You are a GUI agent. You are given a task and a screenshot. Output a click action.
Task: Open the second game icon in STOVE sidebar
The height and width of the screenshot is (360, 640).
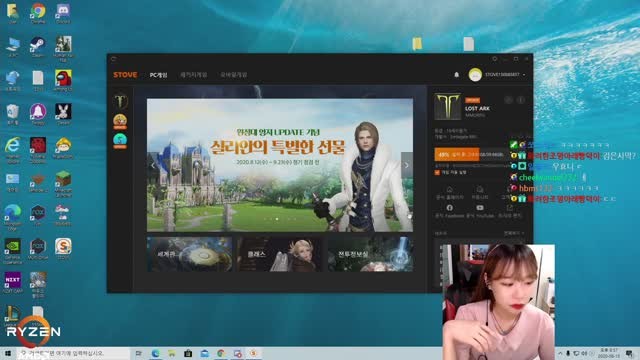pyautogui.click(x=120, y=121)
